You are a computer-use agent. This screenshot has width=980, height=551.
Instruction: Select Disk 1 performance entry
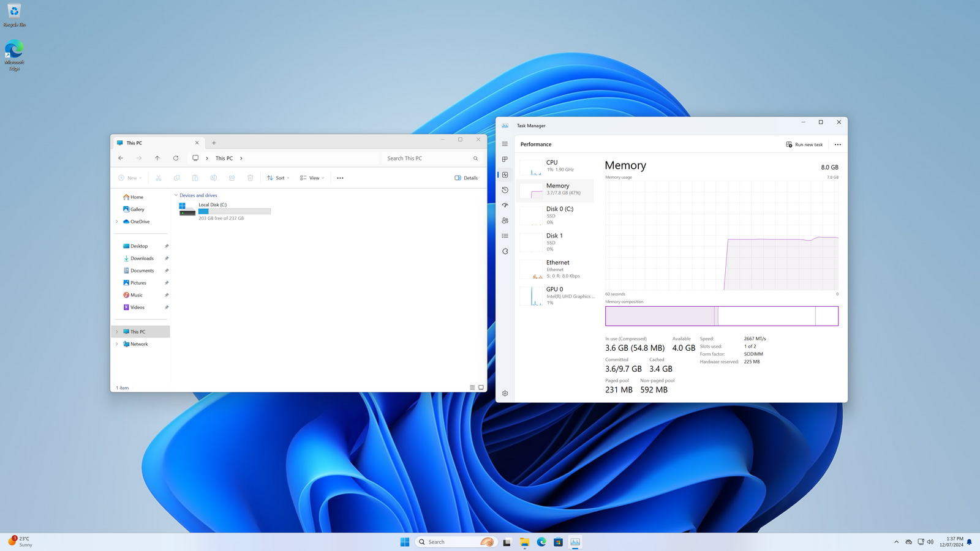pos(556,242)
